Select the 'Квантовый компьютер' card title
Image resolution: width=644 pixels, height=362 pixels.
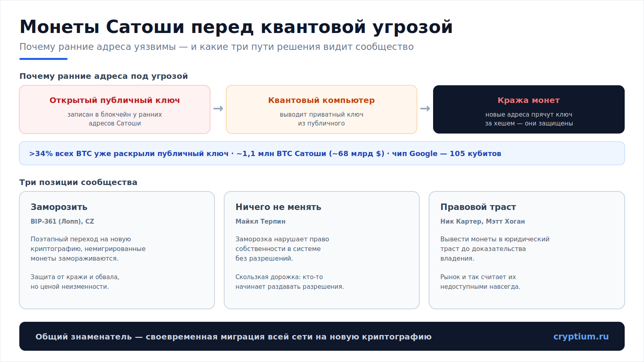[x=322, y=100]
